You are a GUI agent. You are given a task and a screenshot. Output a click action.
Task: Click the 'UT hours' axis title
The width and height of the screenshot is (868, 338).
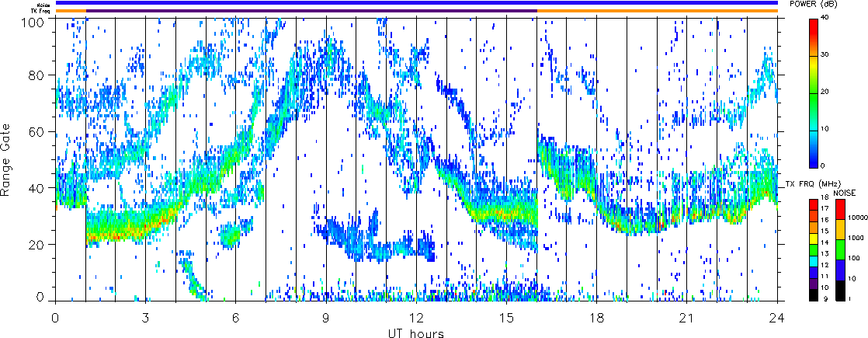(x=415, y=333)
